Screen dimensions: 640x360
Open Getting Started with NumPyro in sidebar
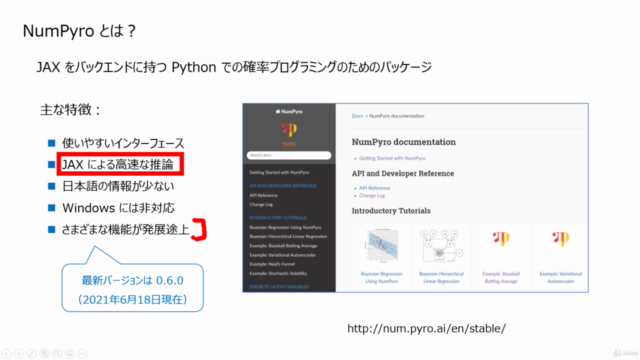279,172
